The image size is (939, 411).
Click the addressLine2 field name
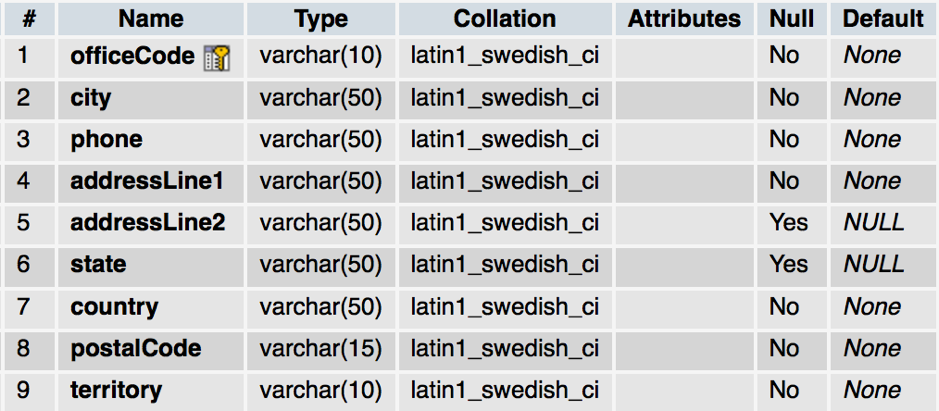[148, 222]
